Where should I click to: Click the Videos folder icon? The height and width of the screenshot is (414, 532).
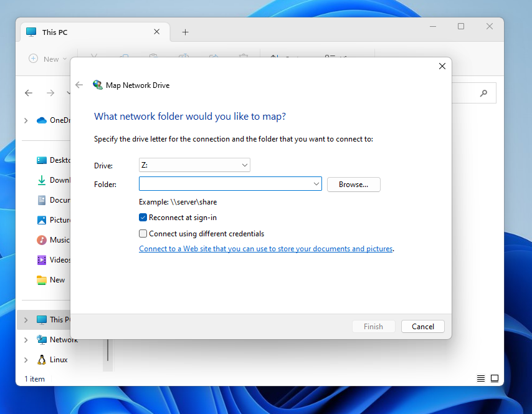point(42,260)
